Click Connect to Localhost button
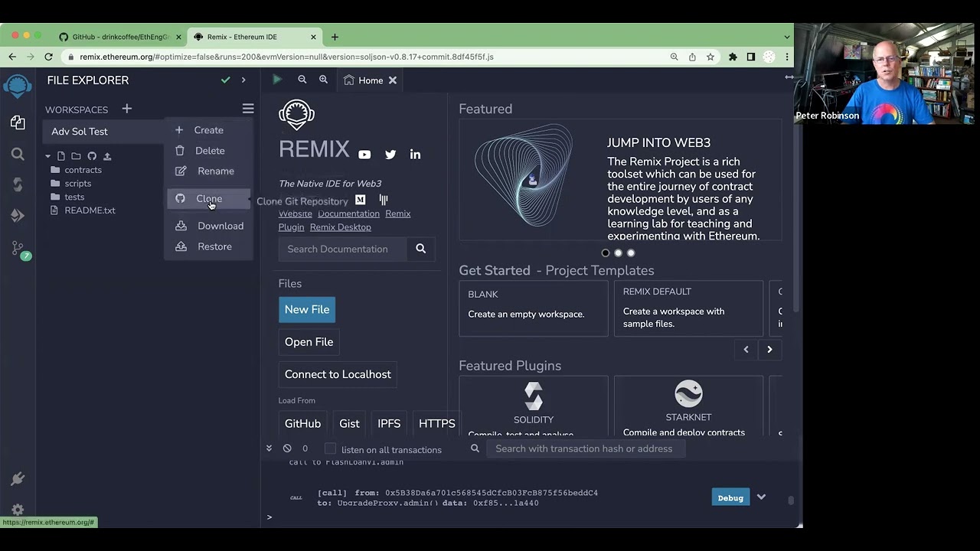This screenshot has height=551, width=980. point(338,374)
